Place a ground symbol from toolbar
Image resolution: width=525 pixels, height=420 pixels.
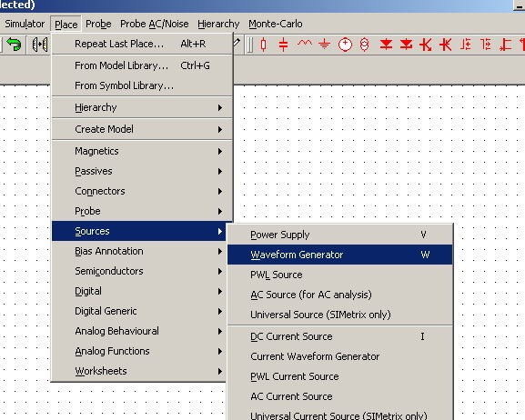(324, 45)
